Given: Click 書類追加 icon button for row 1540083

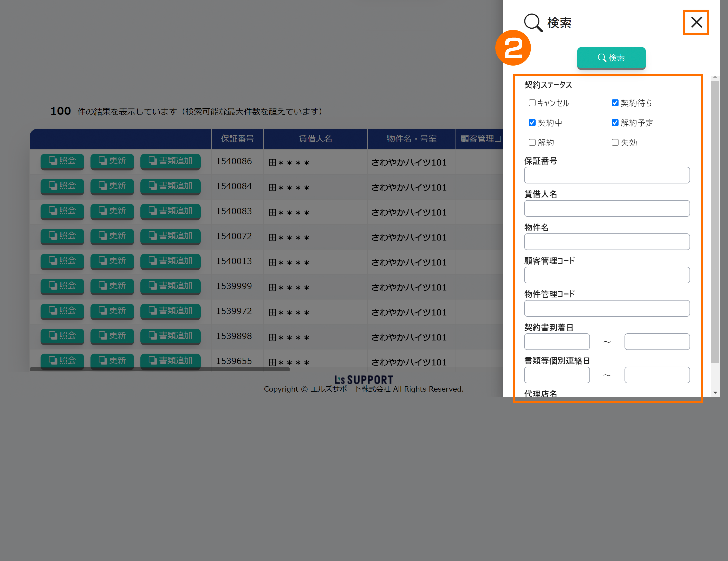Looking at the screenshot, I should (x=170, y=211).
